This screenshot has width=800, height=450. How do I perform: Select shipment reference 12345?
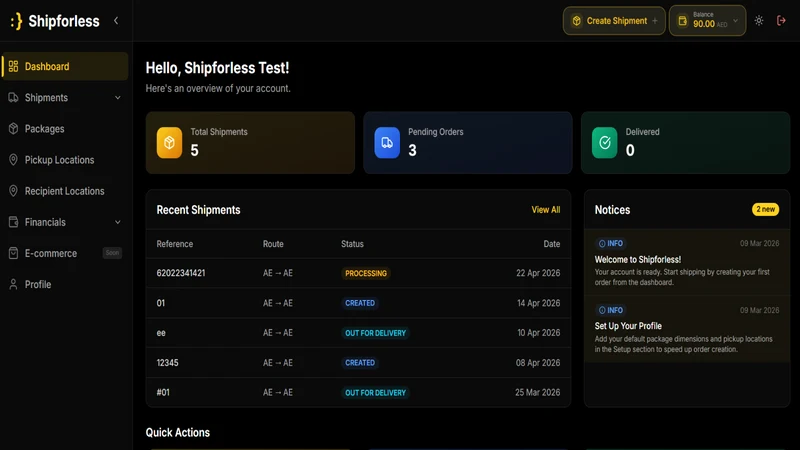coord(167,363)
